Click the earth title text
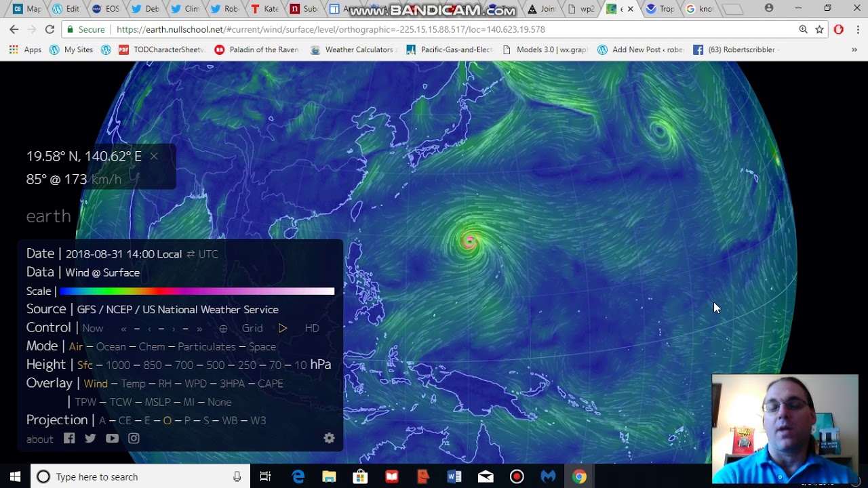Viewport: 868px width, 488px height. (49, 216)
